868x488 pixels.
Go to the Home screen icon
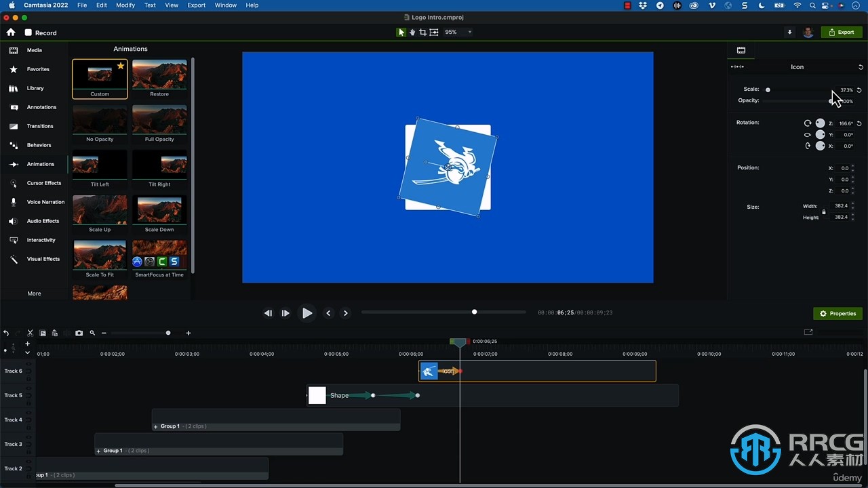(10, 32)
